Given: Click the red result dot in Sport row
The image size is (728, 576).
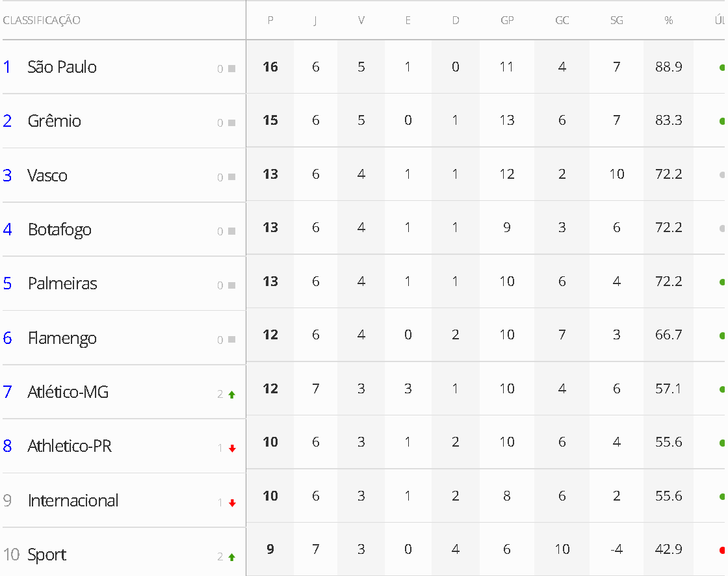Looking at the screenshot, I should coord(722,550).
